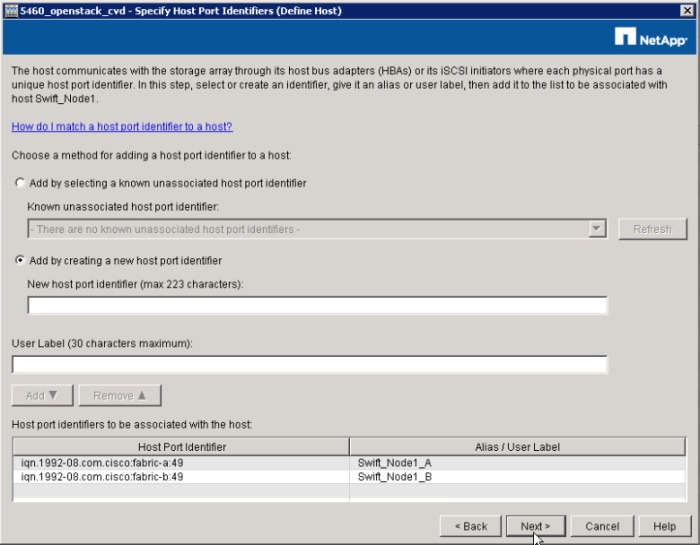Click the Swift_Node1_A alias cell
The width and height of the screenshot is (700, 545).
pos(517,463)
